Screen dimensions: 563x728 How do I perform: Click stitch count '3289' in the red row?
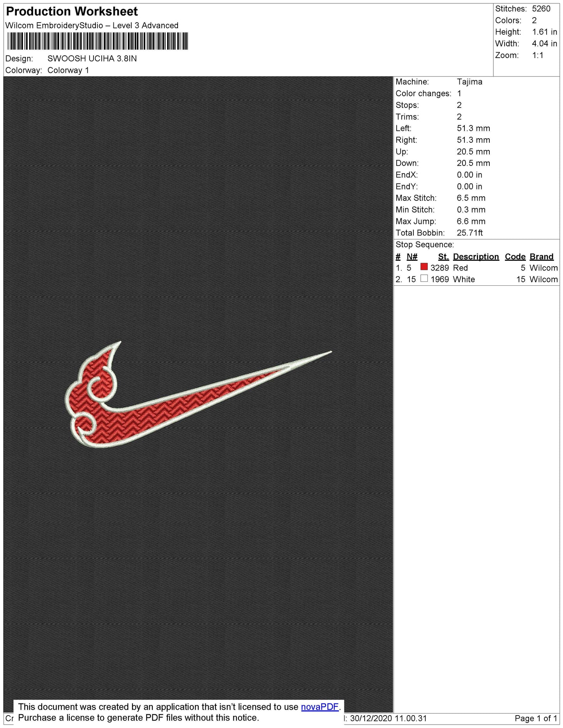click(x=439, y=268)
